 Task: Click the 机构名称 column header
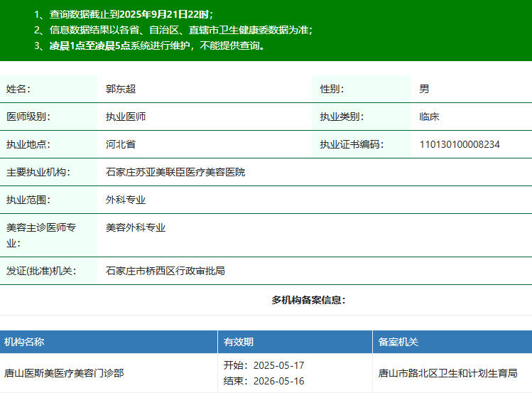24,342
